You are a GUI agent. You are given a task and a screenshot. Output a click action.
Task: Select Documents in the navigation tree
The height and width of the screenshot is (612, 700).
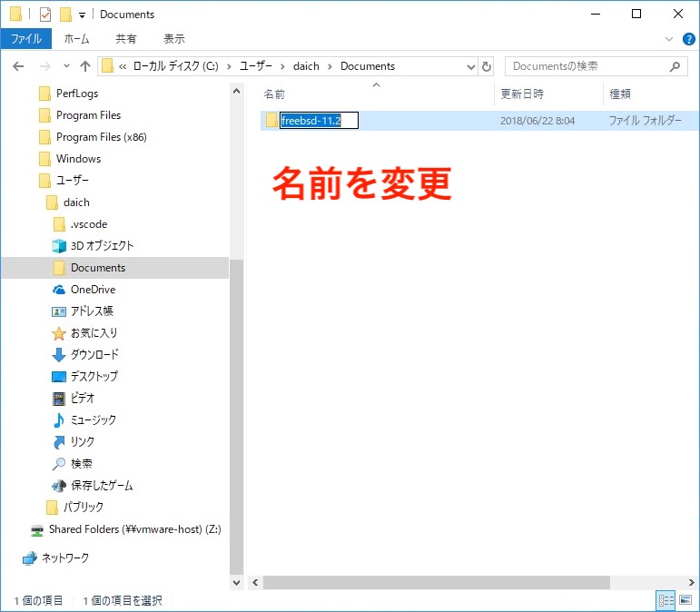(x=115, y=268)
